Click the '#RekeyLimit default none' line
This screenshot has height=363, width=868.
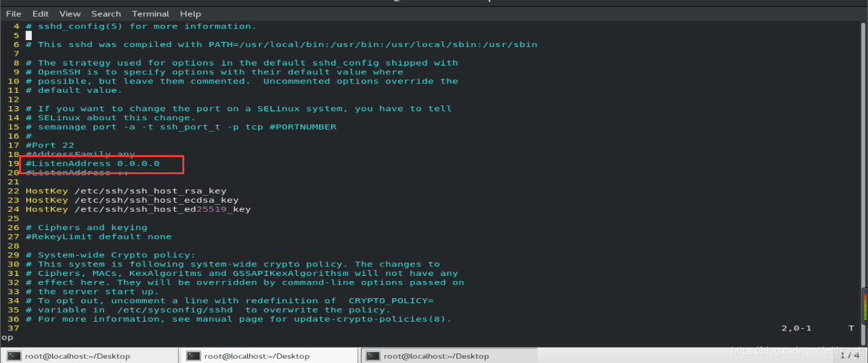(98, 236)
